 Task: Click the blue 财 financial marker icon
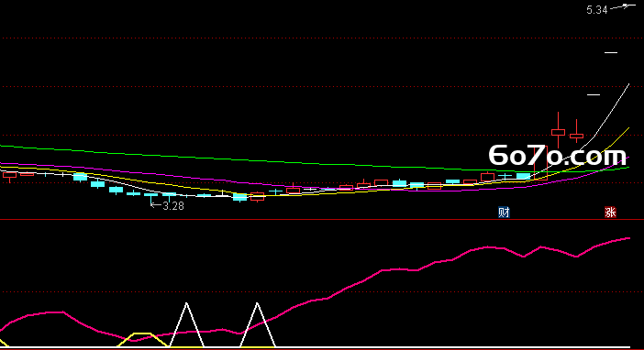coord(504,213)
